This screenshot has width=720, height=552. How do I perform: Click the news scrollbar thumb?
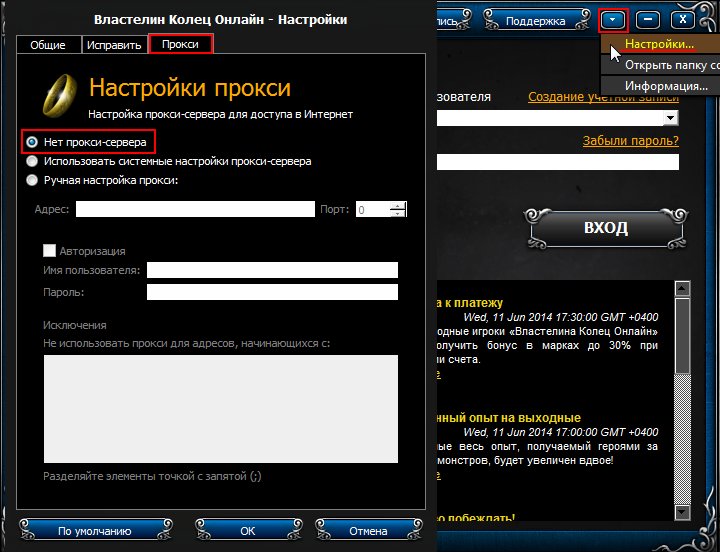click(x=682, y=336)
